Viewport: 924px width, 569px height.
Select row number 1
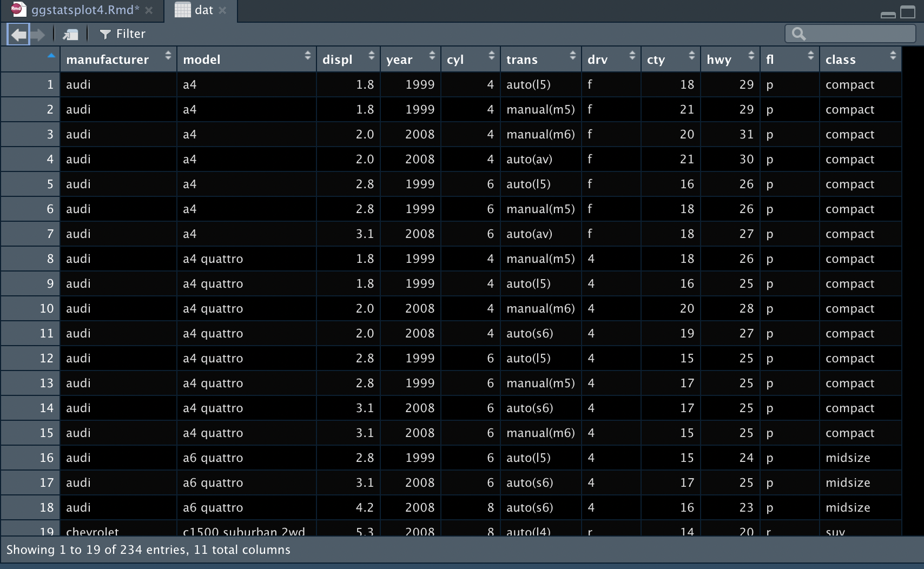click(50, 84)
